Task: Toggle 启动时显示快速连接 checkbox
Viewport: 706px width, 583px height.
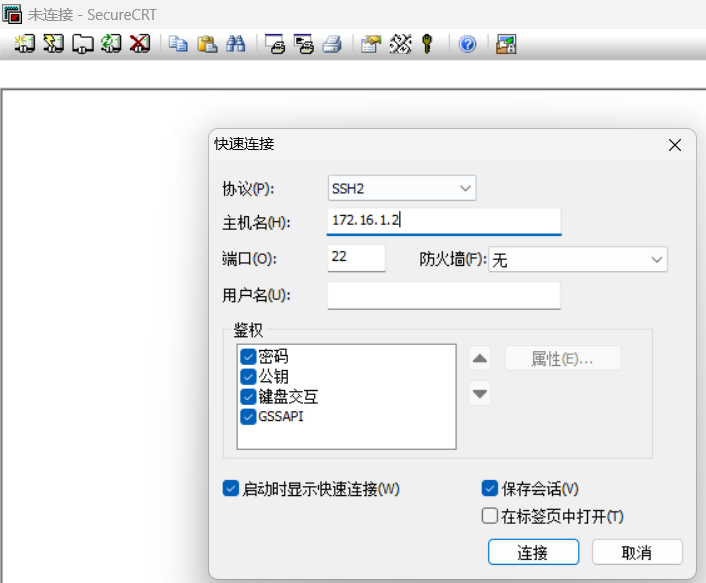Action: click(x=231, y=488)
